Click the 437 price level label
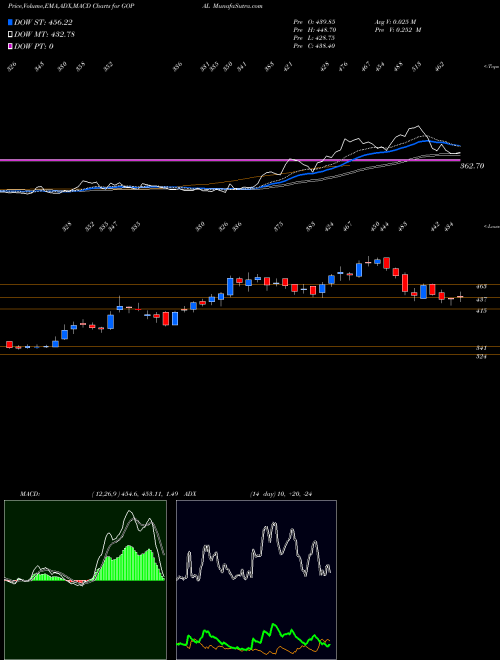The width and height of the screenshot is (500, 660). (x=482, y=299)
